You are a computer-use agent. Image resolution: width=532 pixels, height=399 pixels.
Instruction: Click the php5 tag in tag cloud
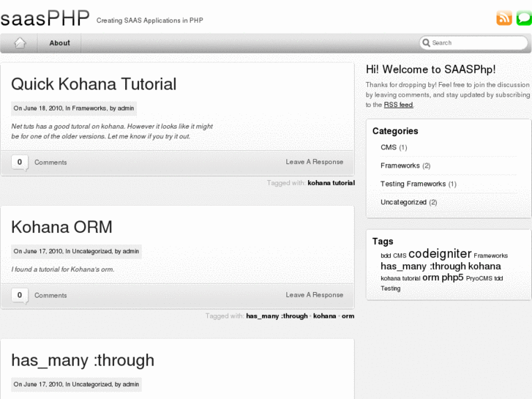tap(452, 277)
